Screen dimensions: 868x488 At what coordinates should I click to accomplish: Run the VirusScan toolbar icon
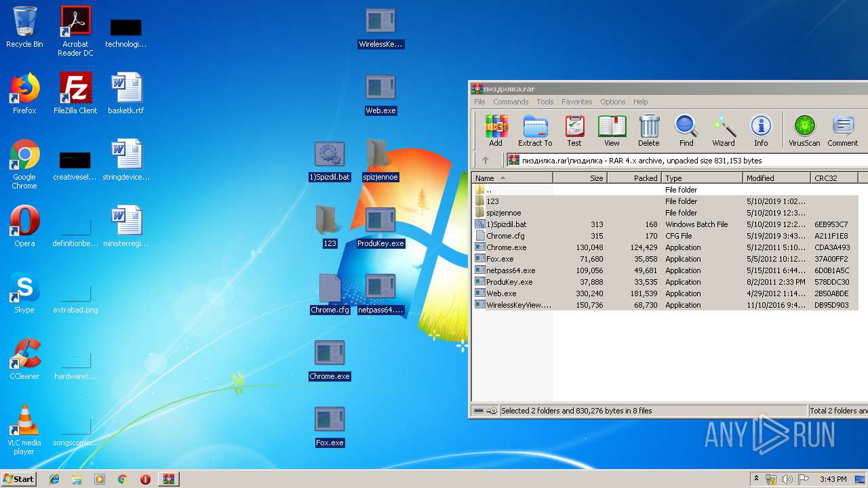point(804,131)
